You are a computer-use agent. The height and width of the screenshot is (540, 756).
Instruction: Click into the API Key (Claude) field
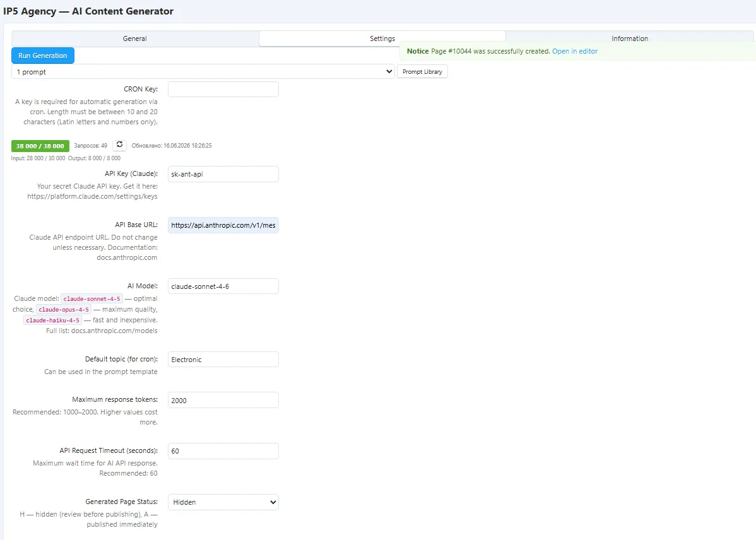point(223,174)
